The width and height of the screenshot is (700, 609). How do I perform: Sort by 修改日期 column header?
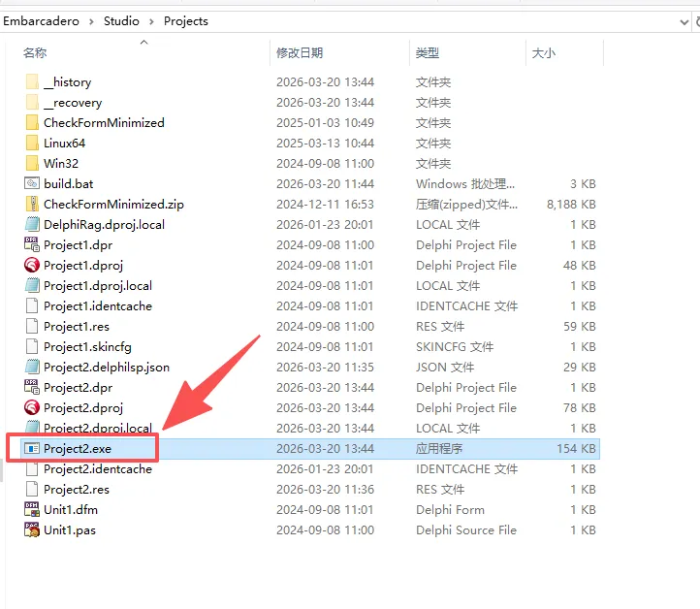300,53
